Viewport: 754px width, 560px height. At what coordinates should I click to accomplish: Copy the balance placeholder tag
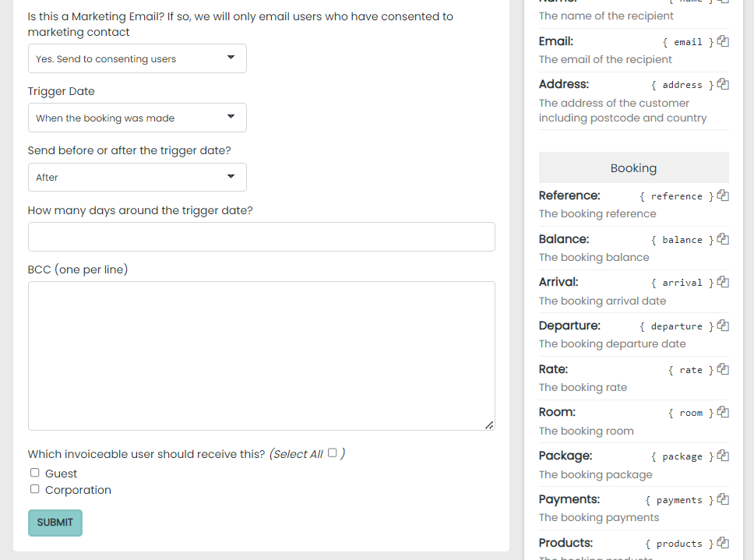(x=723, y=239)
